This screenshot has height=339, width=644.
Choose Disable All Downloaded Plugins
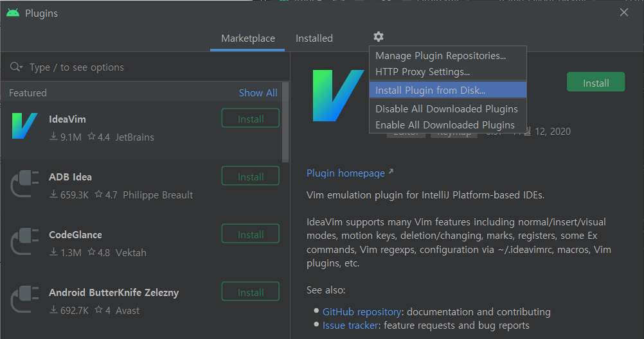448,109
